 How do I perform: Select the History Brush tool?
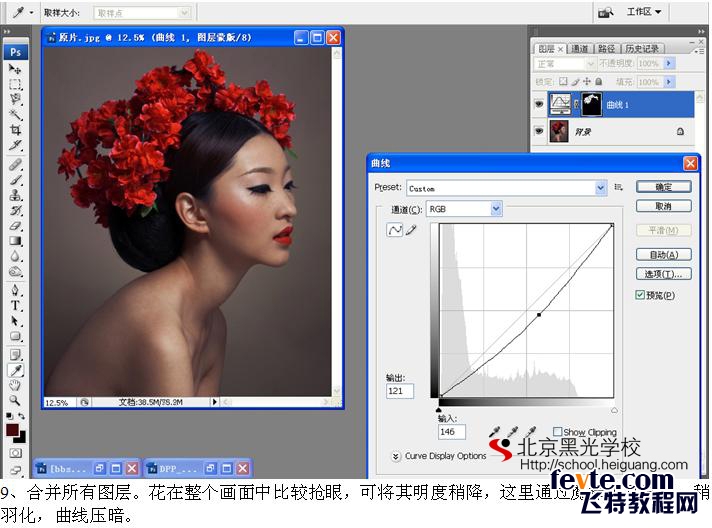[15, 210]
